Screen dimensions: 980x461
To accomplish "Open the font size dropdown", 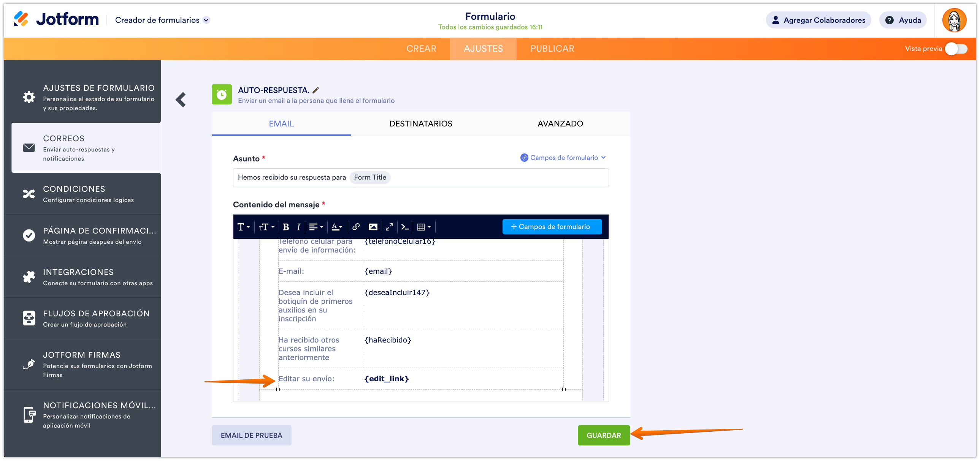I will click(266, 227).
